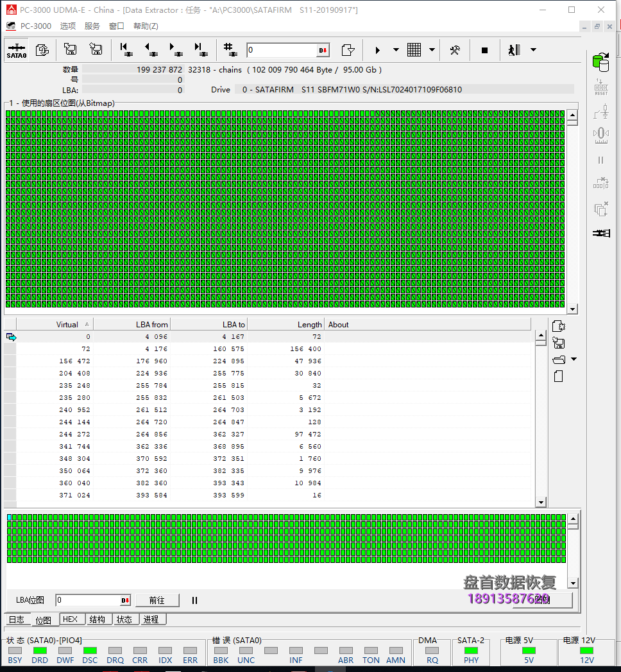
Task: Start the task with the play icon
Action: pyautogui.click(x=377, y=50)
